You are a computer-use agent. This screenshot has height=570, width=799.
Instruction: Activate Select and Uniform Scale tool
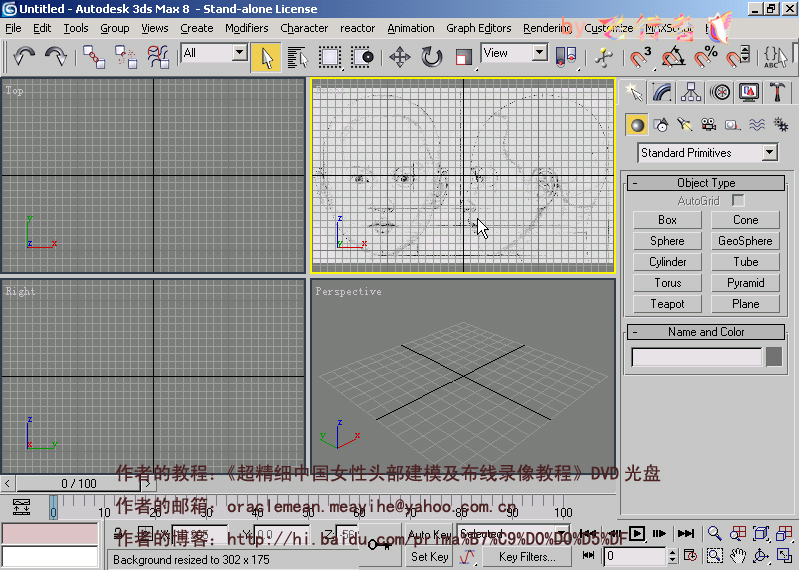tap(463, 57)
